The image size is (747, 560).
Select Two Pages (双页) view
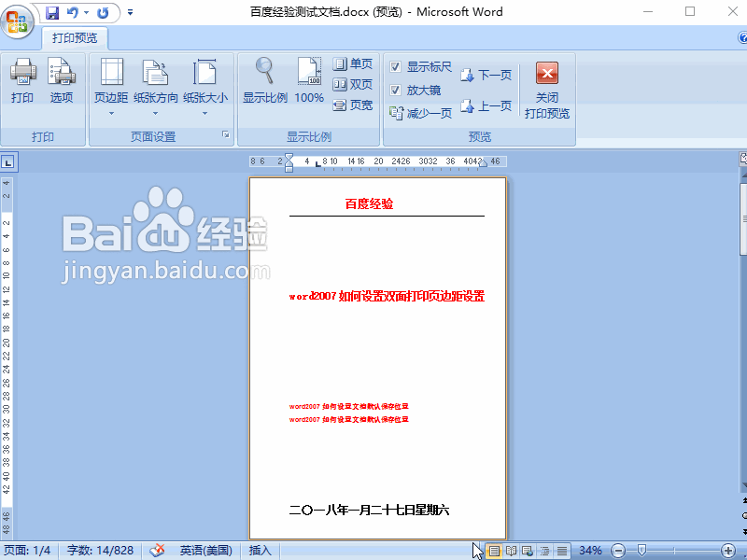[353, 85]
